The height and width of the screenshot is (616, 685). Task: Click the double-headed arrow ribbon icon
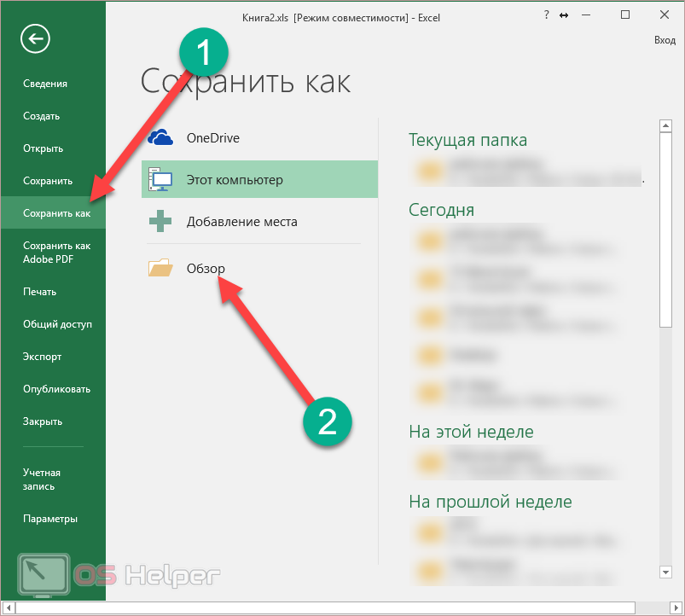[x=564, y=15]
